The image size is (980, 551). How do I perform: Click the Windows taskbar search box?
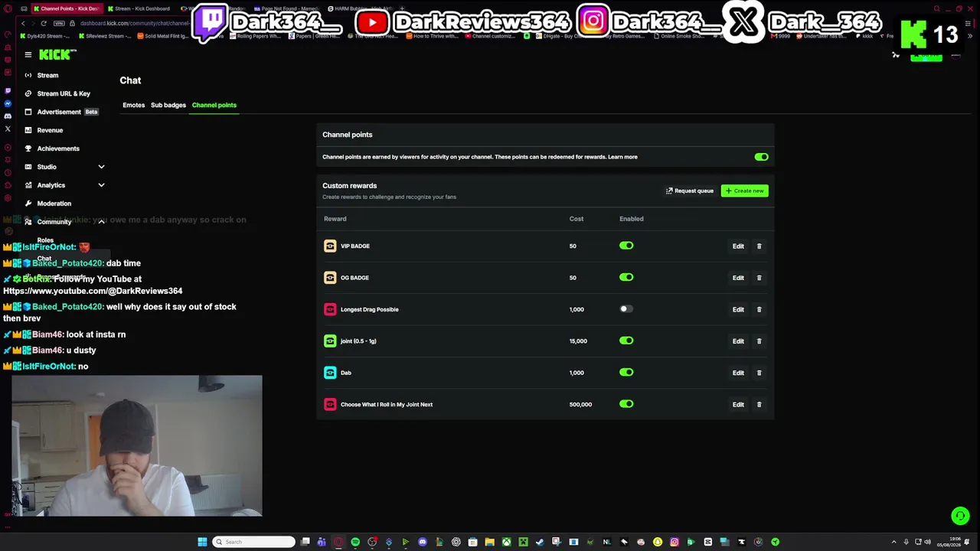[254, 542]
